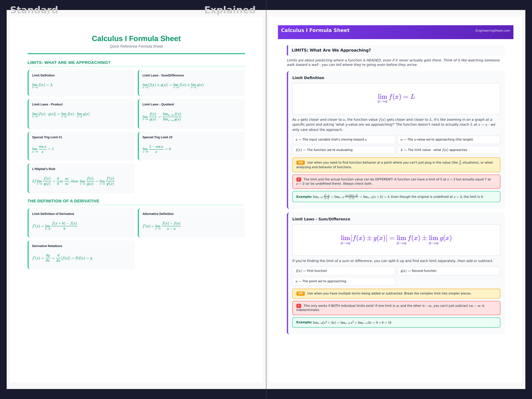
Task: Select the Special Trig Limit #2 card
Action: pyautogui.click(x=192, y=146)
